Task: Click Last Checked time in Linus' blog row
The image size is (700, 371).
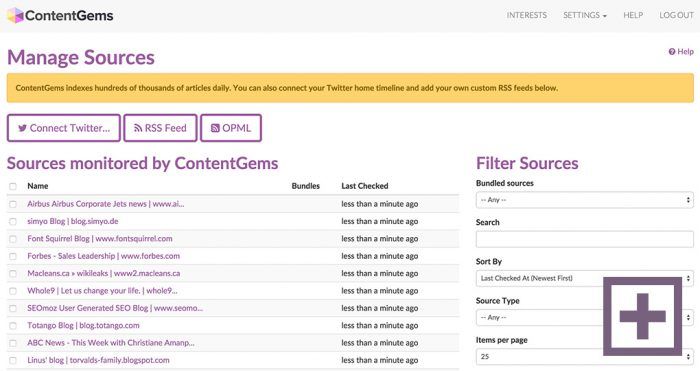Action: click(x=380, y=360)
